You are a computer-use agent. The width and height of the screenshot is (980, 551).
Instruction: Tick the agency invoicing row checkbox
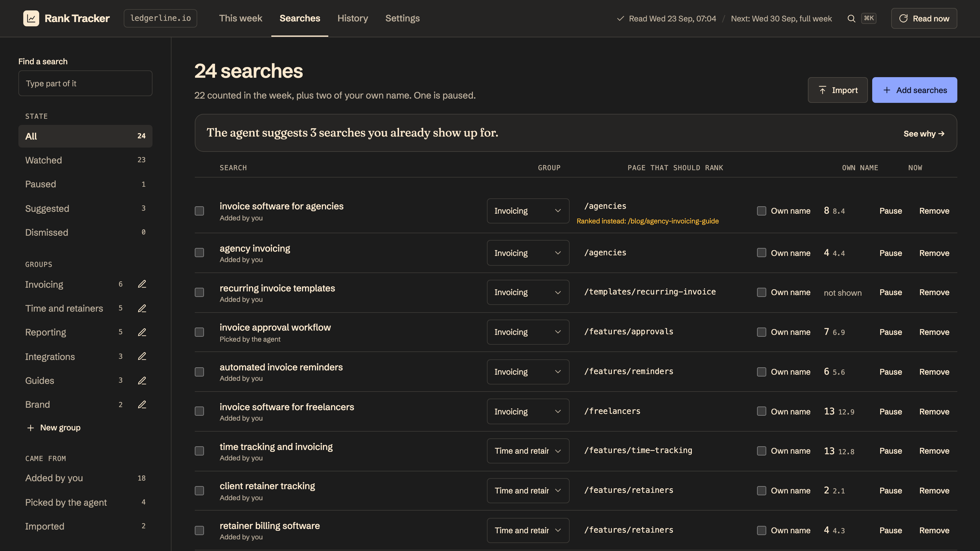[x=199, y=253]
